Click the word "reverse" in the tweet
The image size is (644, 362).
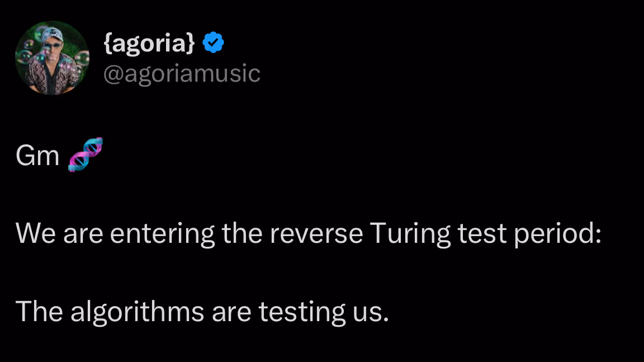[316, 234]
